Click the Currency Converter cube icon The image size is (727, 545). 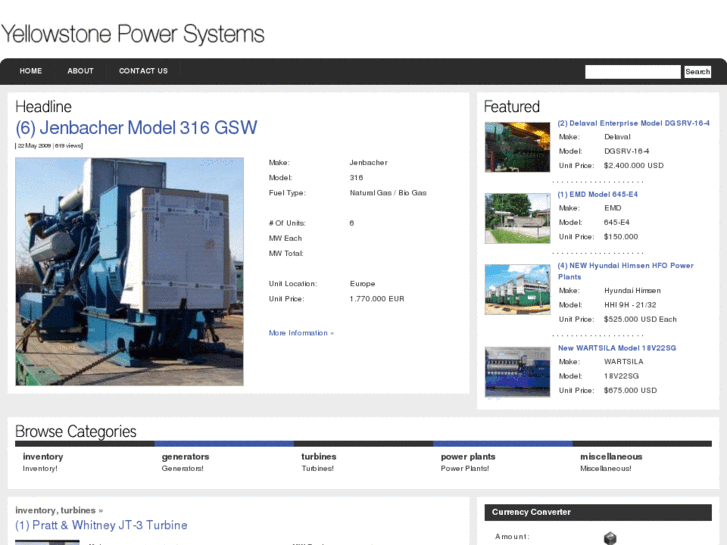tap(610, 538)
